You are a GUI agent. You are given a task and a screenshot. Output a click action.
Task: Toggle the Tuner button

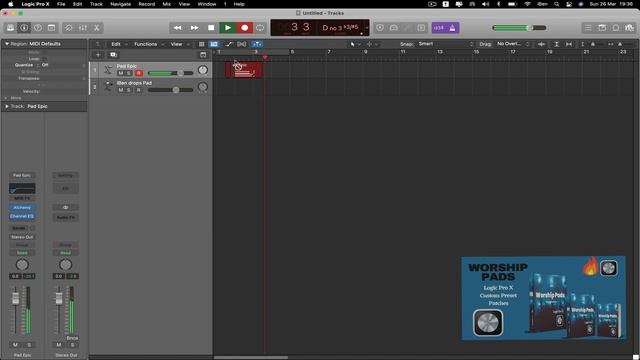394,28
